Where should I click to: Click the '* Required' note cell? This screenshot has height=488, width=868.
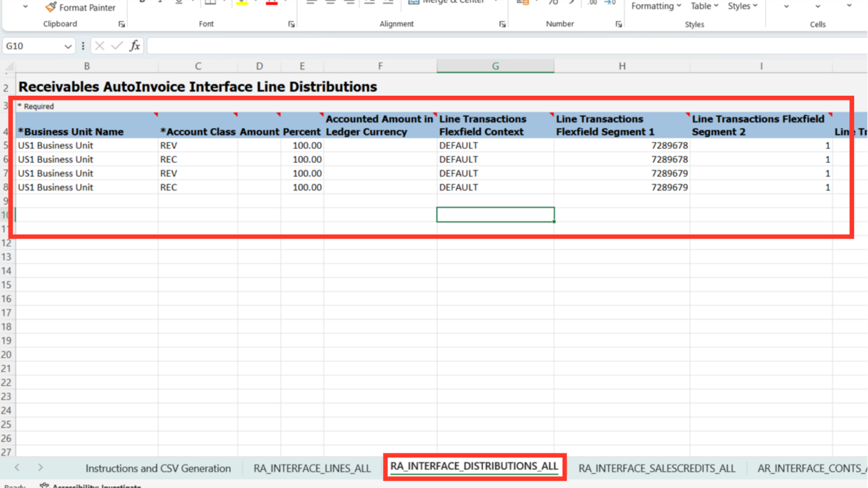[36, 106]
